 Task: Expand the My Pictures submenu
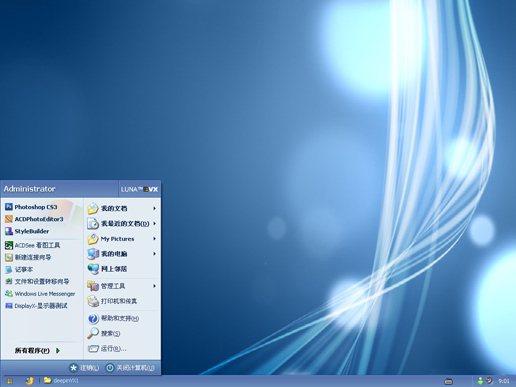[122, 239]
